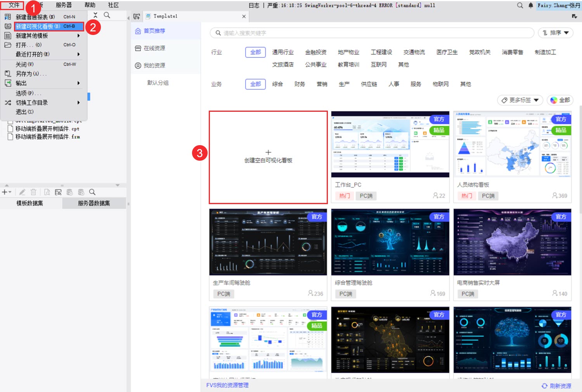Viewport: 582px width, 392px height.
Task: Select 全部 filter in 行业 row
Action: click(x=255, y=52)
